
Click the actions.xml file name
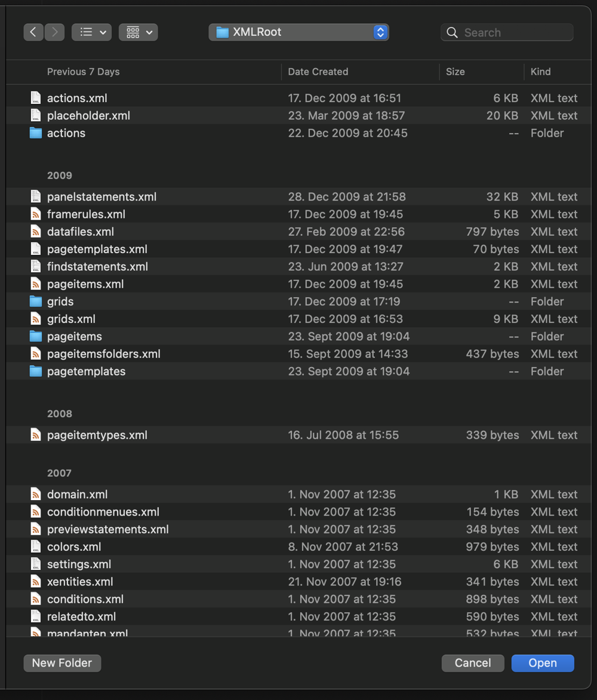pyautogui.click(x=77, y=98)
